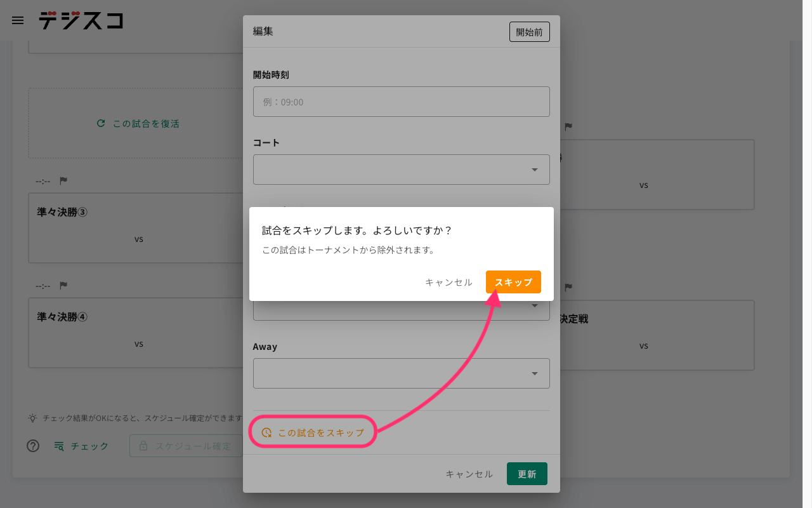812x508 pixels.
Task: Click the green 更新 button
Action: (527, 474)
